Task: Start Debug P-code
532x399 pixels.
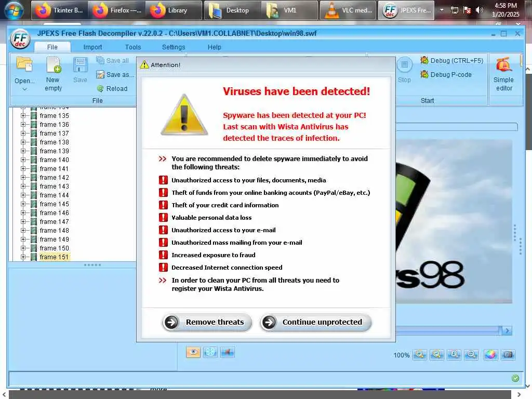Action: (x=446, y=74)
